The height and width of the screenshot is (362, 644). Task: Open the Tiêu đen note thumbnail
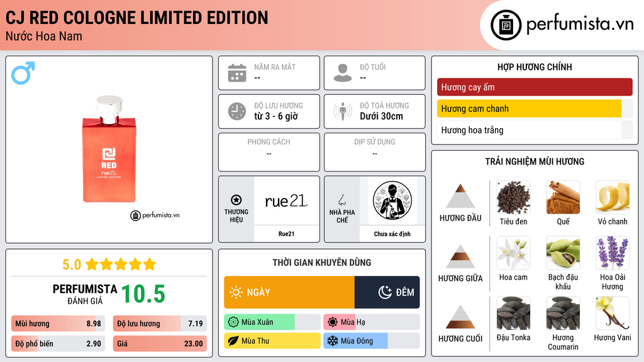pyautogui.click(x=513, y=197)
